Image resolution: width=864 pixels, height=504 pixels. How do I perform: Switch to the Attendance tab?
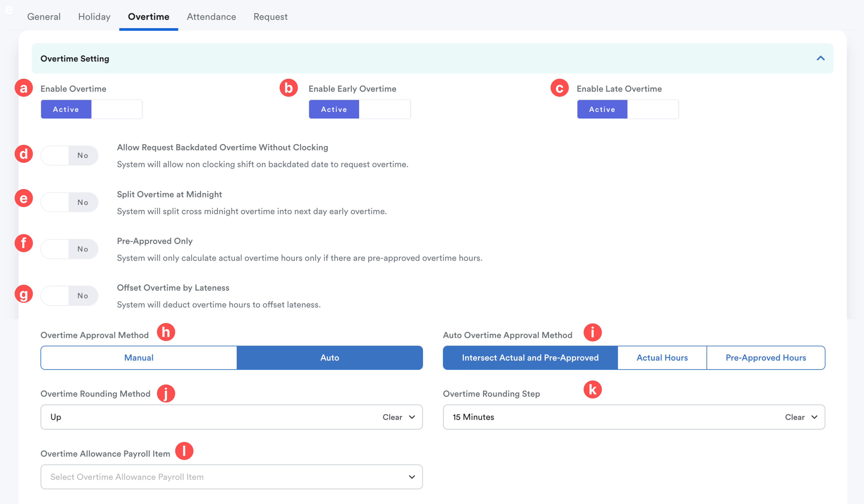pyautogui.click(x=211, y=16)
